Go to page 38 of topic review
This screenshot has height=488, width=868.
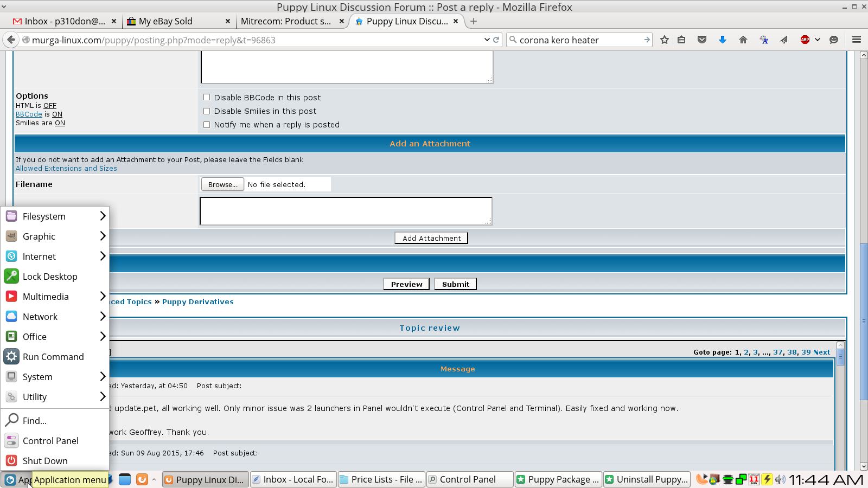(792, 352)
